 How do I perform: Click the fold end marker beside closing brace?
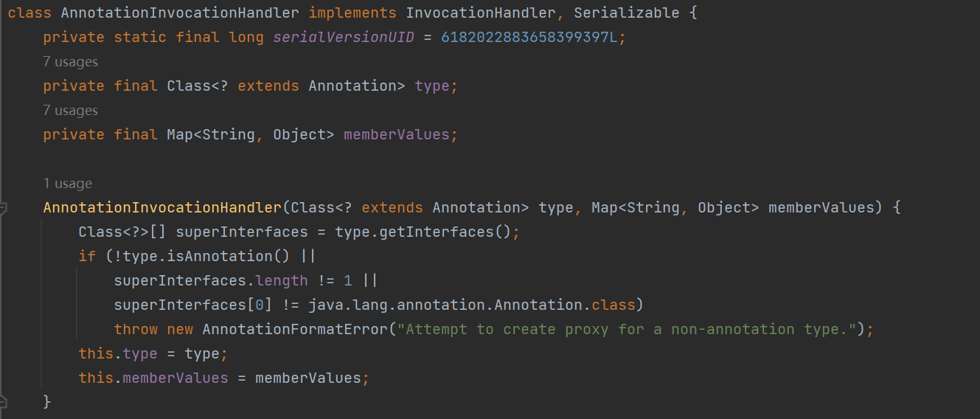pyautogui.click(x=3, y=402)
